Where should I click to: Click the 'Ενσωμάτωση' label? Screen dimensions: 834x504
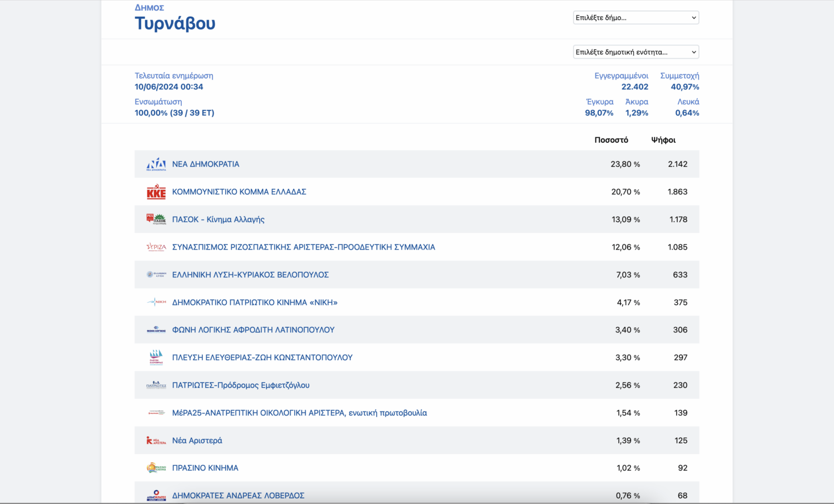point(158,102)
